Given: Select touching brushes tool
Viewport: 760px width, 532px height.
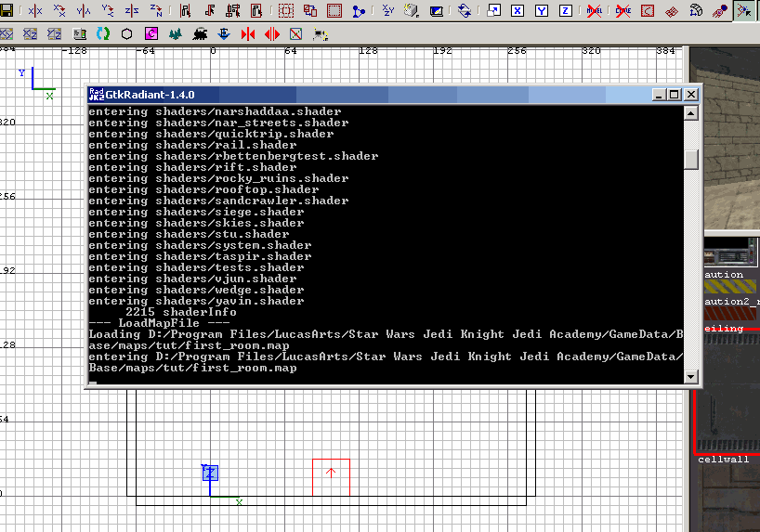Looking at the screenshot, I should tap(209, 10).
